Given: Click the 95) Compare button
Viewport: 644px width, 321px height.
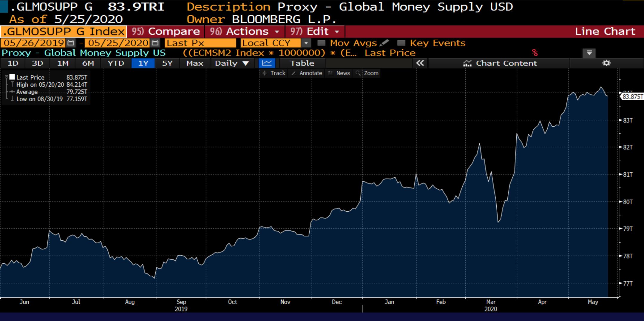Looking at the screenshot, I should [x=166, y=31].
